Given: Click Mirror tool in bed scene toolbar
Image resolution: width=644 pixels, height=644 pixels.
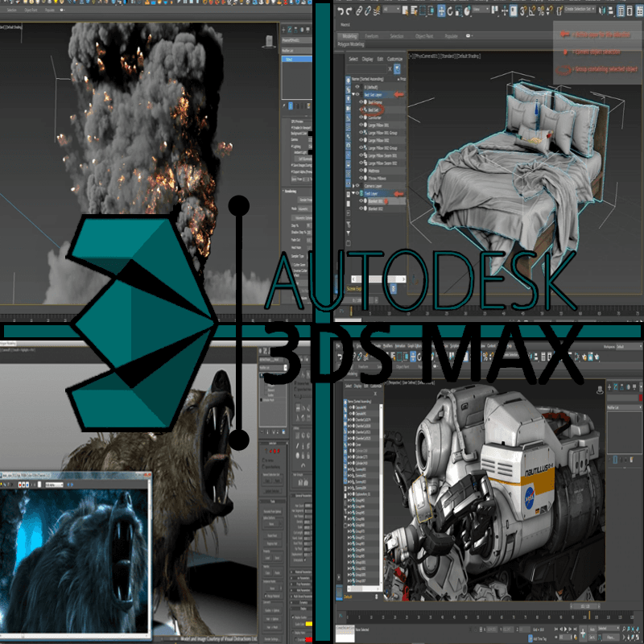Looking at the screenshot, I should (601, 11).
